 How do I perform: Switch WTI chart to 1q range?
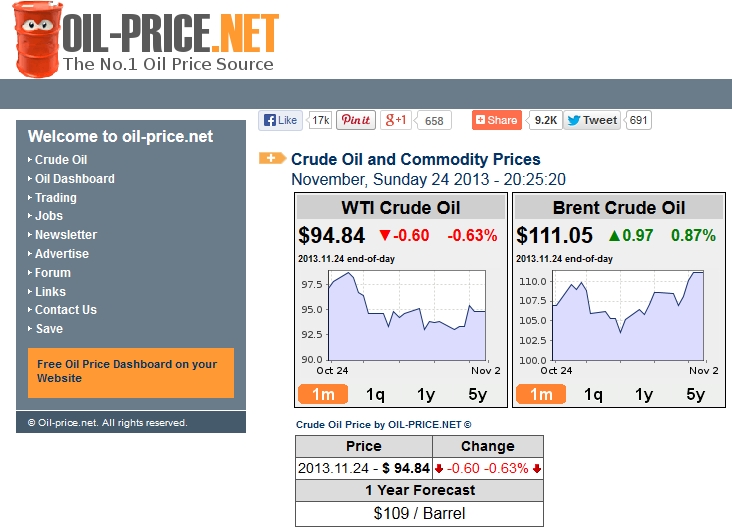375,394
